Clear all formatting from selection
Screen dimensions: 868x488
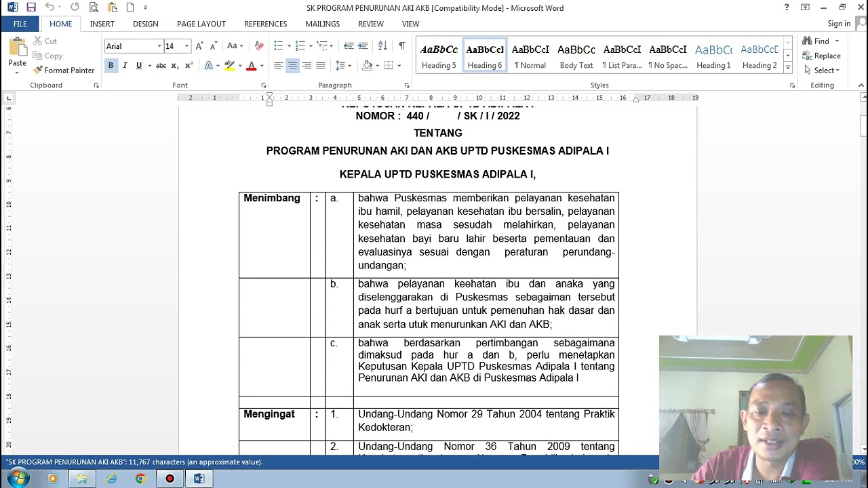[259, 46]
